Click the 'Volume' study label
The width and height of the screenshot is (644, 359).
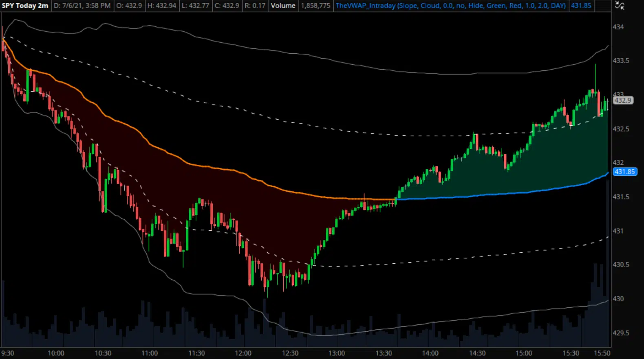point(283,6)
